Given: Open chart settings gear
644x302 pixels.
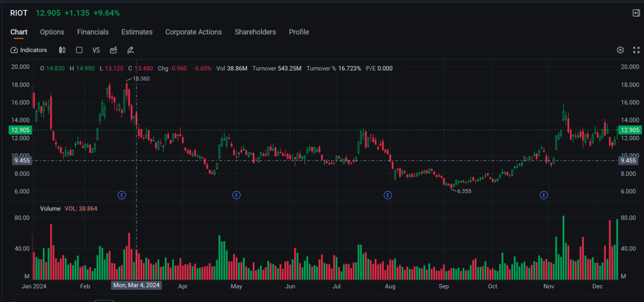Looking at the screenshot, I should pos(620,50).
